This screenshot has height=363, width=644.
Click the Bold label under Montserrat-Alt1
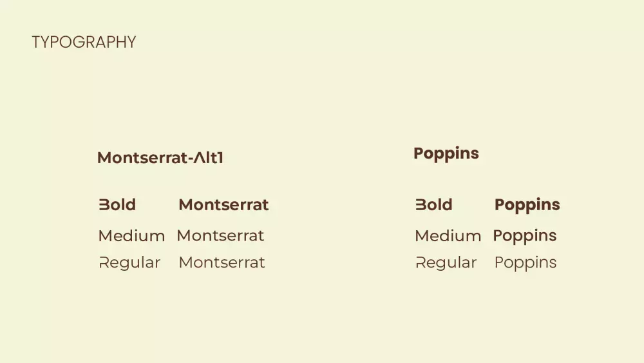pyautogui.click(x=117, y=205)
